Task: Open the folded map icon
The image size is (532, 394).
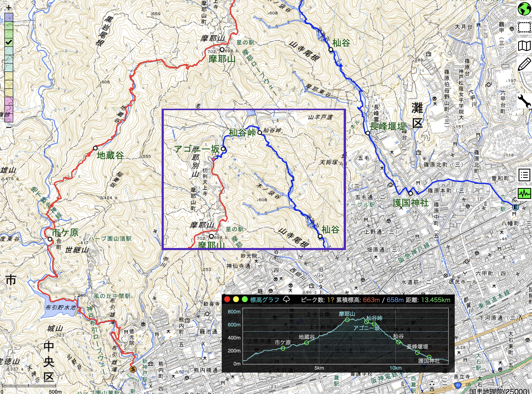Action: pyautogui.click(x=524, y=46)
